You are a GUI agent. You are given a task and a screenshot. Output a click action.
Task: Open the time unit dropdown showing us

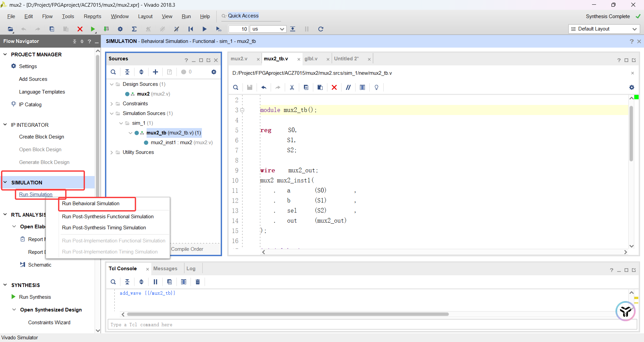268,29
